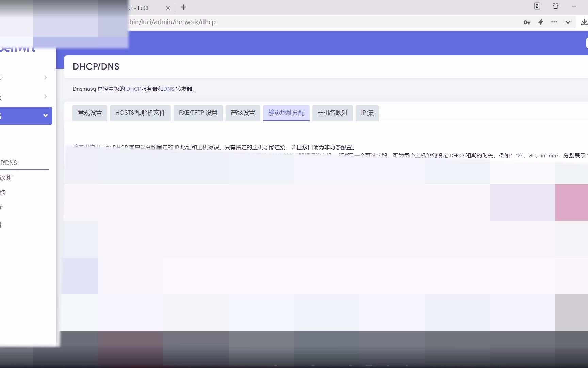Image resolution: width=588 pixels, height=368 pixels.
Task: Open the browser skin shirt icon
Action: click(x=556, y=6)
